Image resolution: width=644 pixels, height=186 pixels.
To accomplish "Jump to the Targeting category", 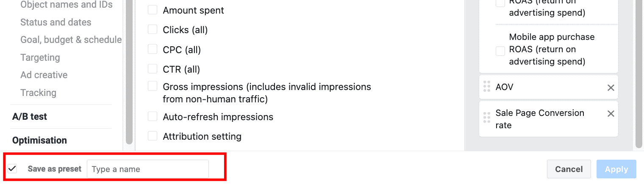I will tap(40, 57).
